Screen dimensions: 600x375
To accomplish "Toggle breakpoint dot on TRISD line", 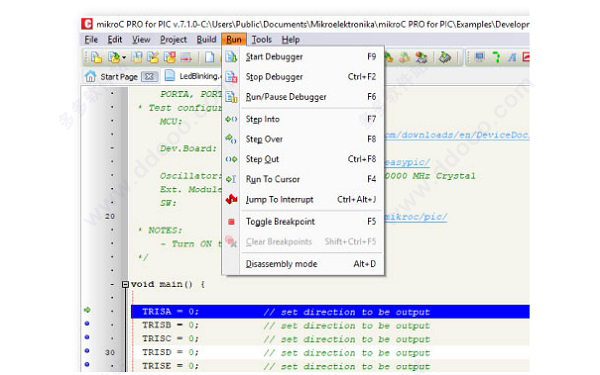I will (x=87, y=351).
